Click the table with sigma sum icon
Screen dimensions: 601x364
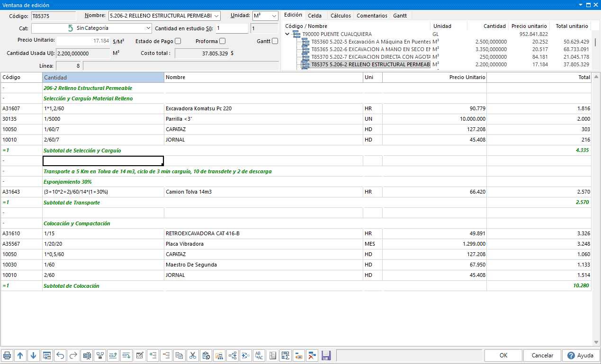[286, 355]
